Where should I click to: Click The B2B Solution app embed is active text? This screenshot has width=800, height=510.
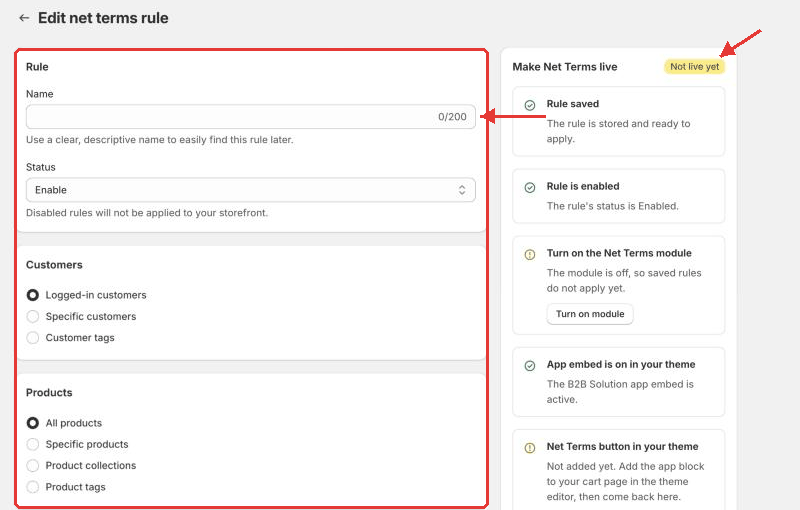point(620,392)
